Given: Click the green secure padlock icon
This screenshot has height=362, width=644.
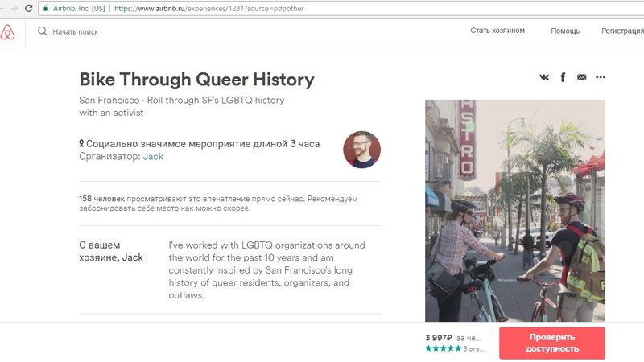Looking at the screenshot, I should [46, 8].
